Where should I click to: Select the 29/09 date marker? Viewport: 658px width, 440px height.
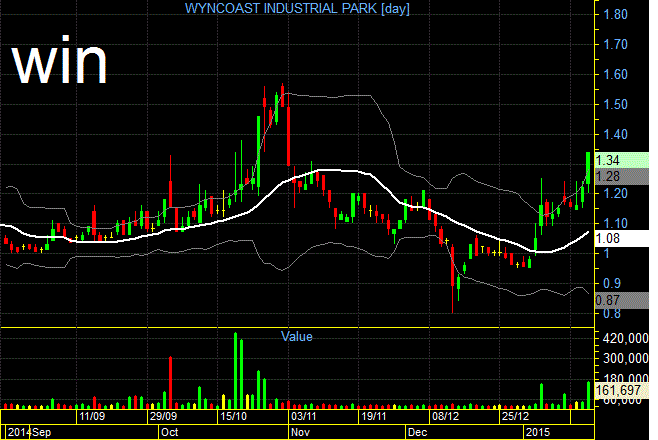coord(163,417)
